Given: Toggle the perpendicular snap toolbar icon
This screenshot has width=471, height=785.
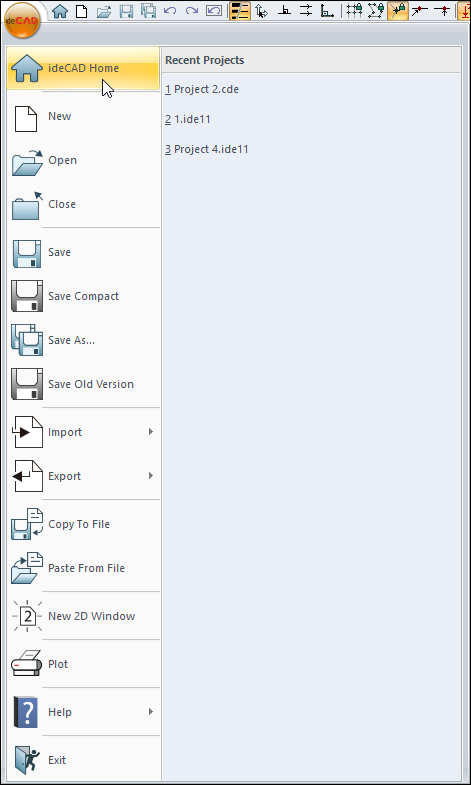Looking at the screenshot, I should [x=285, y=11].
